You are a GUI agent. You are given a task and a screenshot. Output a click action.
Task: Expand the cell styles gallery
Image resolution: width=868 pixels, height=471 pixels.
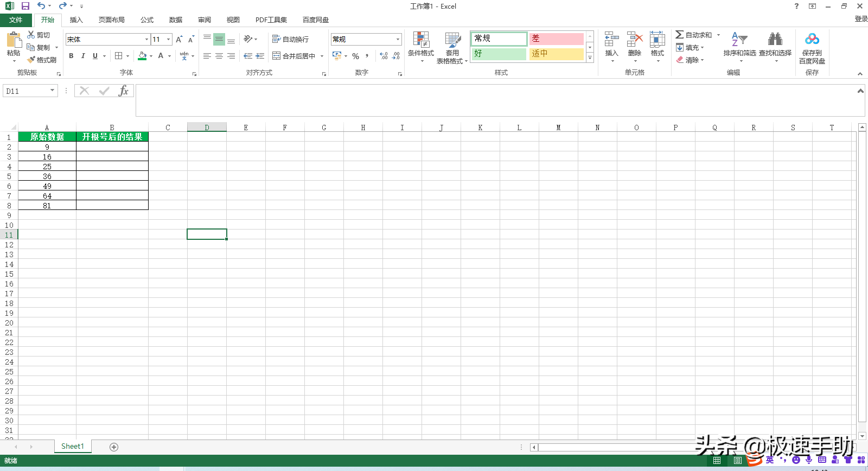[x=590, y=58]
